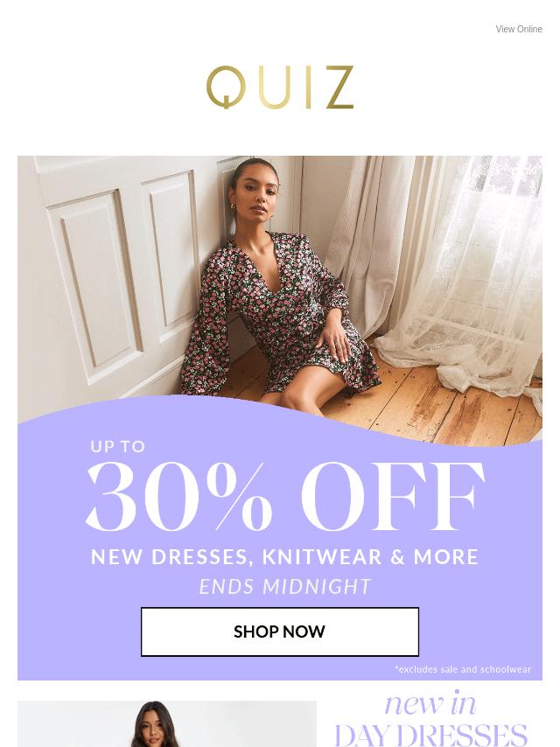Select the 30% OFF headline
The width and height of the screenshot is (560, 747).
pyautogui.click(x=285, y=497)
